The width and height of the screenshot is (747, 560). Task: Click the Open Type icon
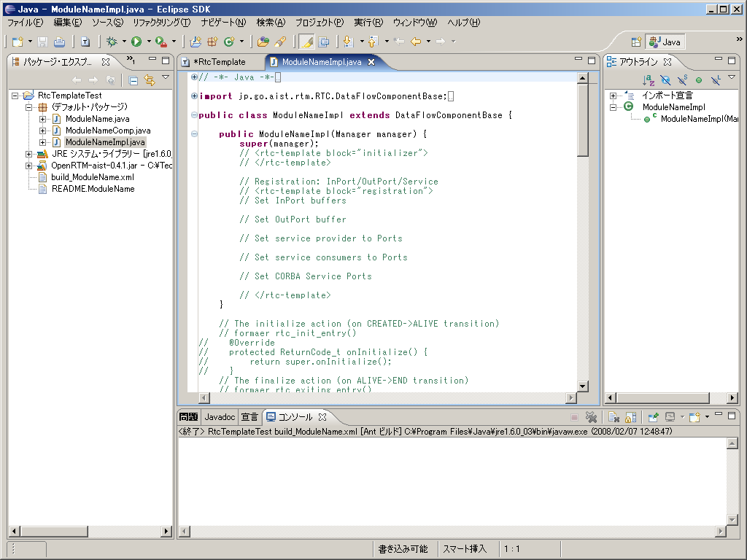[x=263, y=42]
